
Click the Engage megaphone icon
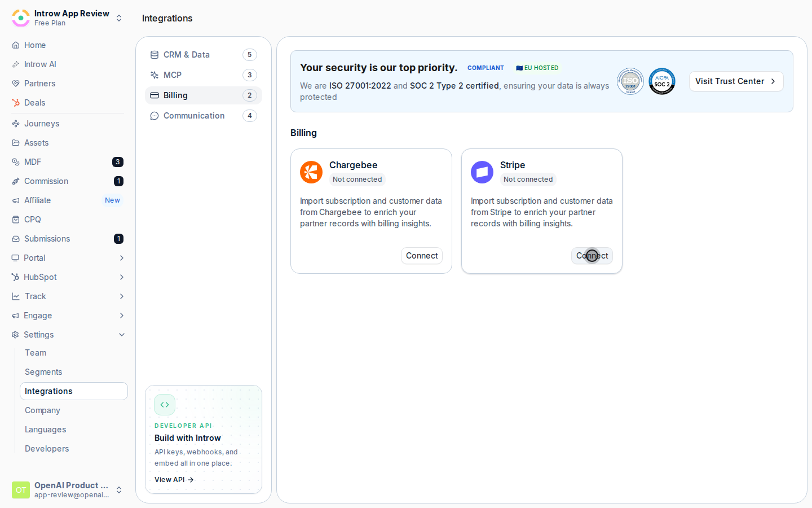point(15,316)
